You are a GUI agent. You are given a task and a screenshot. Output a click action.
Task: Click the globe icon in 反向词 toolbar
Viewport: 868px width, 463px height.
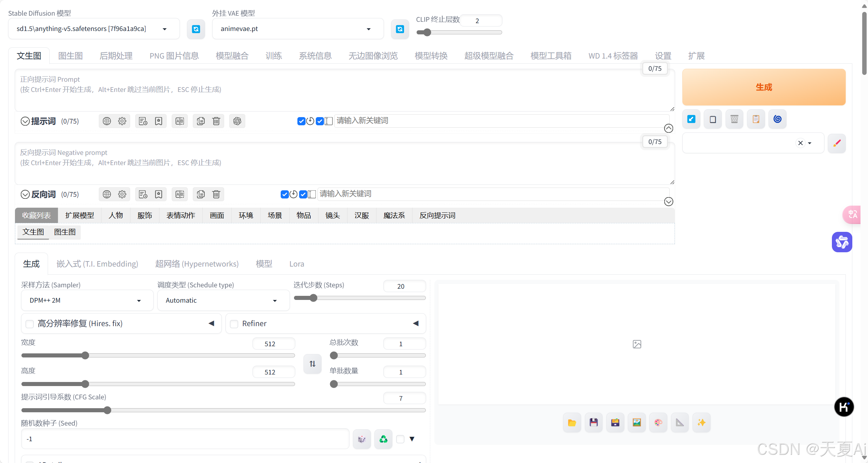point(107,194)
